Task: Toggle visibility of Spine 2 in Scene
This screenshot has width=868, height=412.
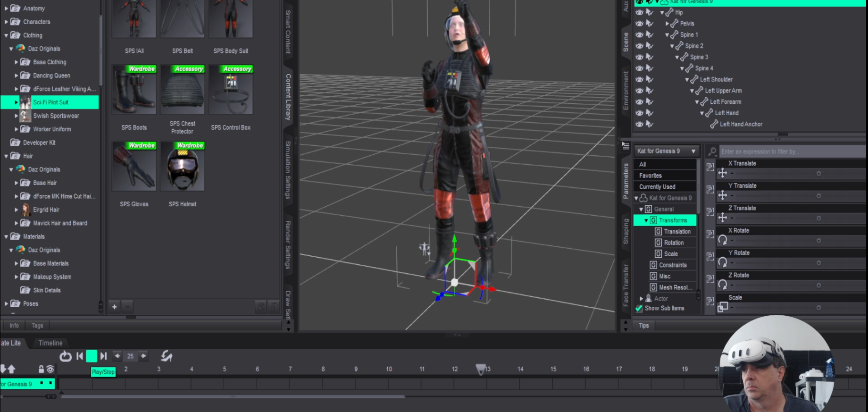Action: 639,46
